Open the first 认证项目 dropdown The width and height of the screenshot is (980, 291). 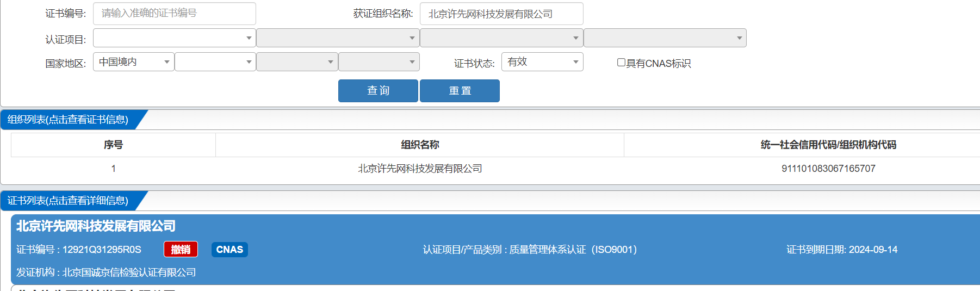(x=174, y=38)
